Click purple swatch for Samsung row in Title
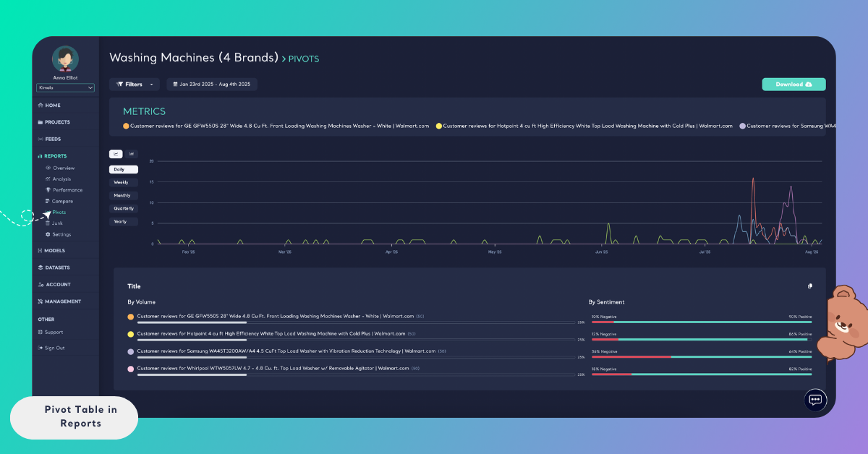This screenshot has height=454, width=868. click(131, 351)
